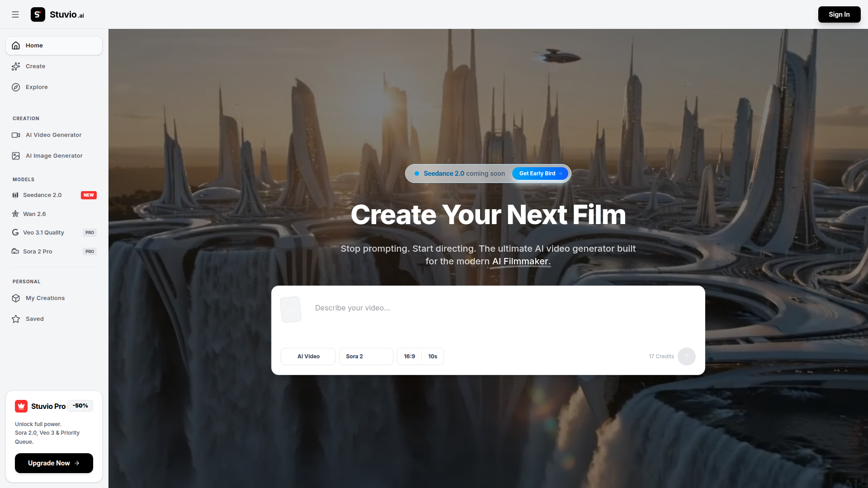Change the 16:9 aspect ratio option
The image size is (868, 488).
[409, 357]
